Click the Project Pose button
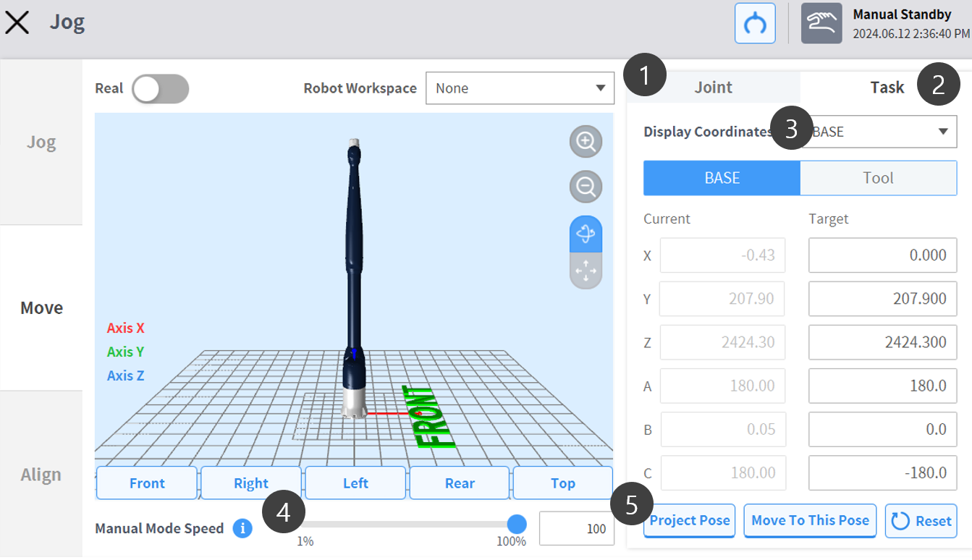 [x=690, y=521]
